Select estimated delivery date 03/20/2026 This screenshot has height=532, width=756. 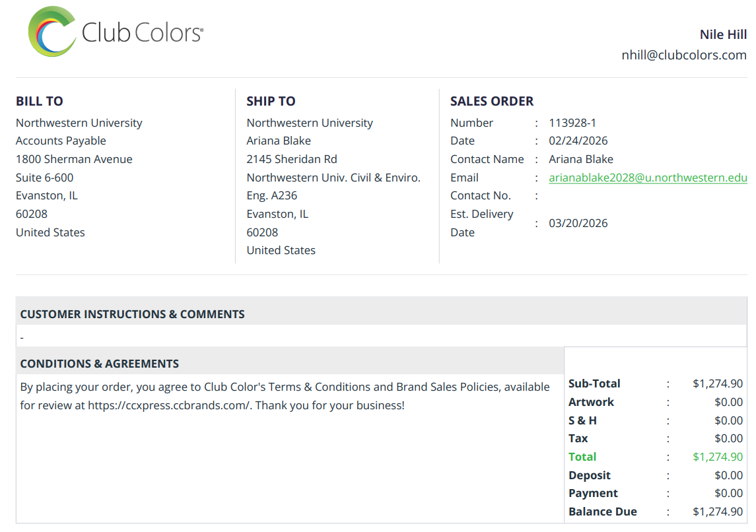[578, 223]
